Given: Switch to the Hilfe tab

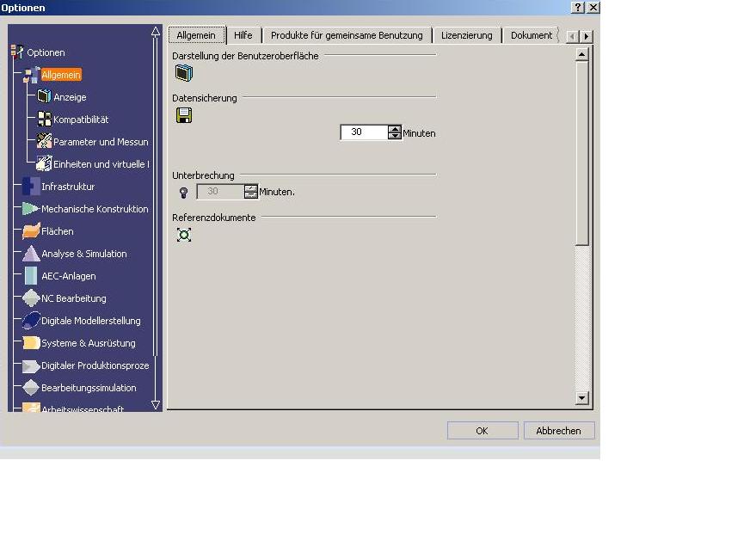Looking at the screenshot, I should click(x=243, y=35).
